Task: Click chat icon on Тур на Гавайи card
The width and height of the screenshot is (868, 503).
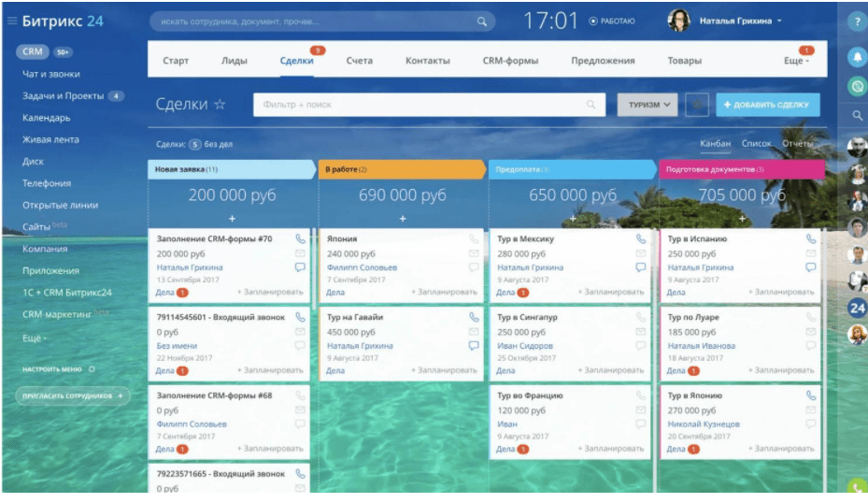Action: [x=474, y=345]
